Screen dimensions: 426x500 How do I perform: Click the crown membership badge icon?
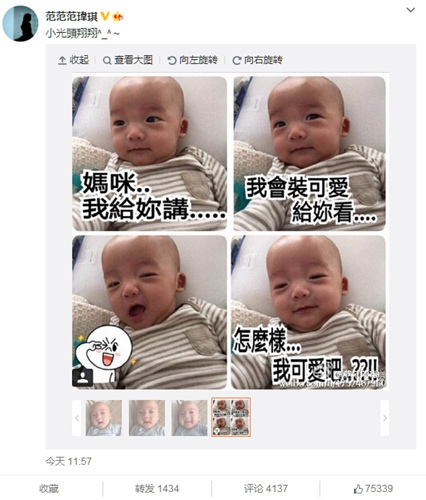pos(118,16)
